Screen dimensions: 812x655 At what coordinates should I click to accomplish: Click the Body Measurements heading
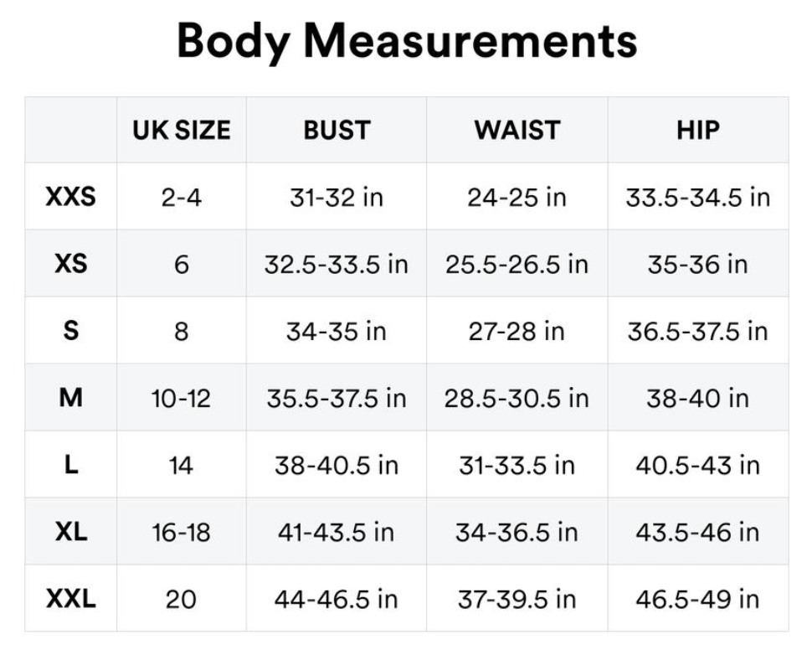(407, 41)
